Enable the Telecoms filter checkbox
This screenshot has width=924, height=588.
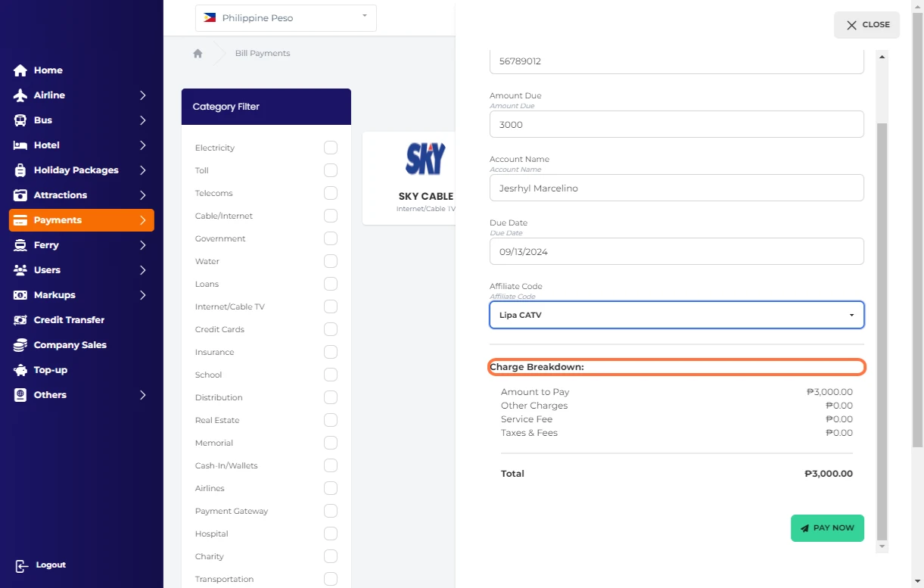(x=331, y=193)
